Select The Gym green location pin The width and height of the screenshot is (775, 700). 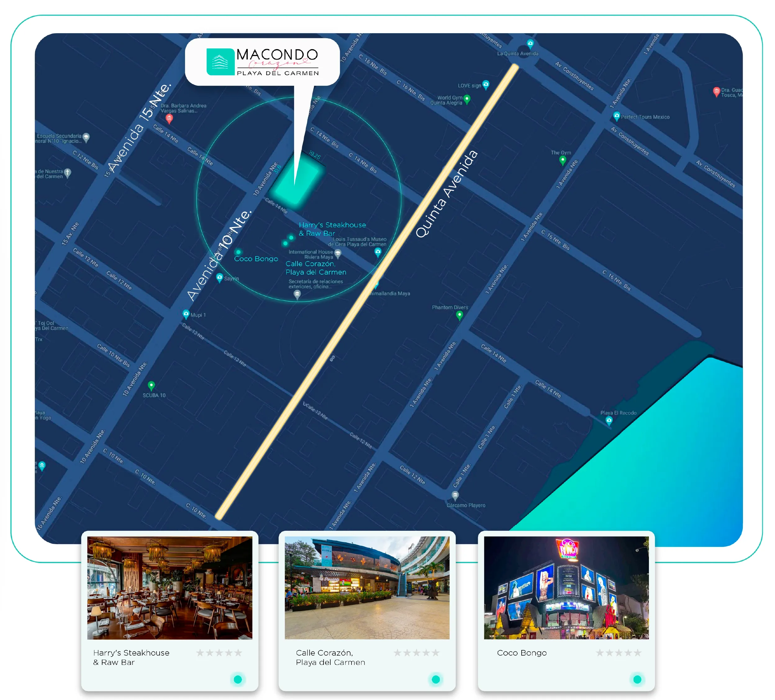tap(562, 160)
